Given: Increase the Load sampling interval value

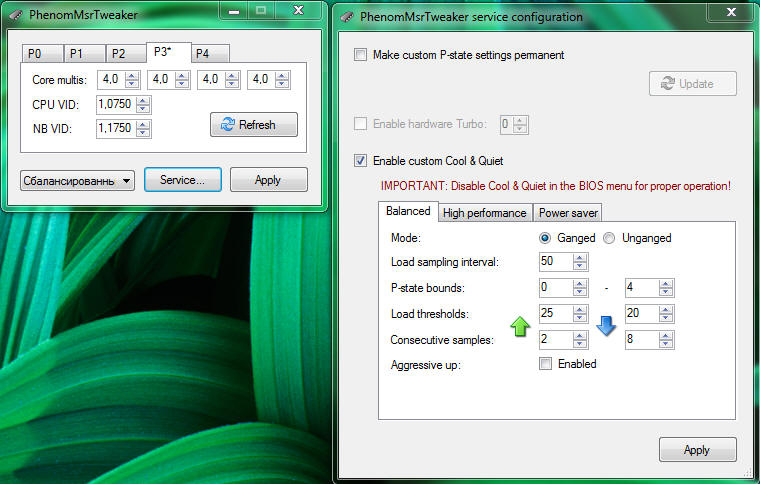Looking at the screenshot, I should click(x=580, y=258).
